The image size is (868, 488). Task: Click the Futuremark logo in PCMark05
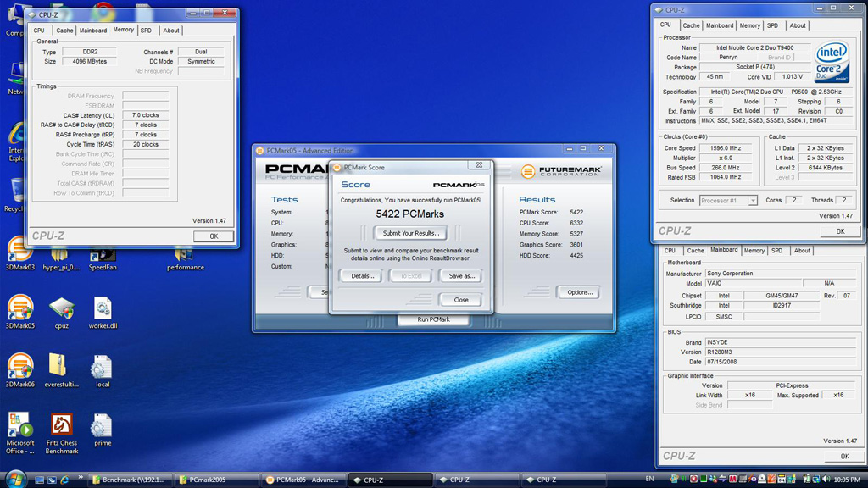[x=561, y=171]
